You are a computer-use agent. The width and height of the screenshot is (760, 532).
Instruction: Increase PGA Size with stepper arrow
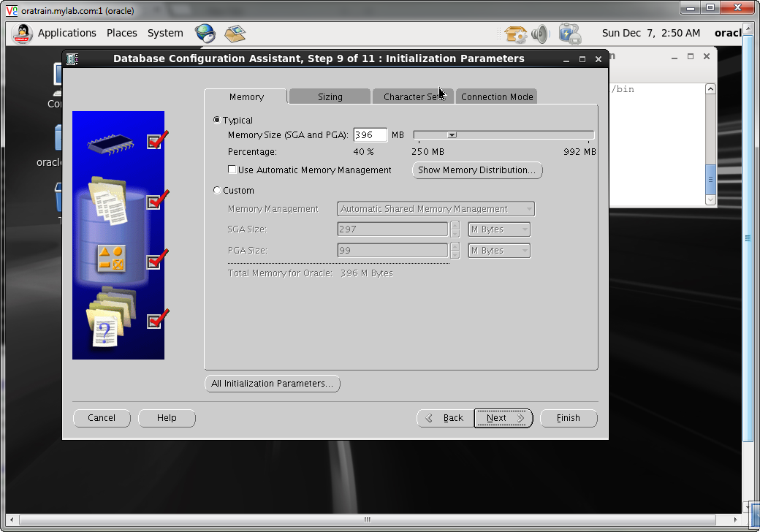(x=455, y=246)
